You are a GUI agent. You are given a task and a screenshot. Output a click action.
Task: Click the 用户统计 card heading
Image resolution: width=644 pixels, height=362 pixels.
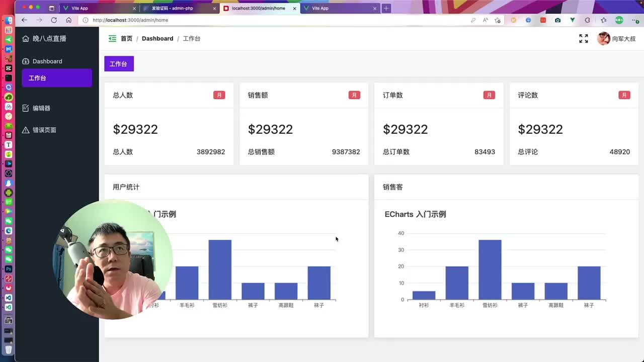pos(126,187)
